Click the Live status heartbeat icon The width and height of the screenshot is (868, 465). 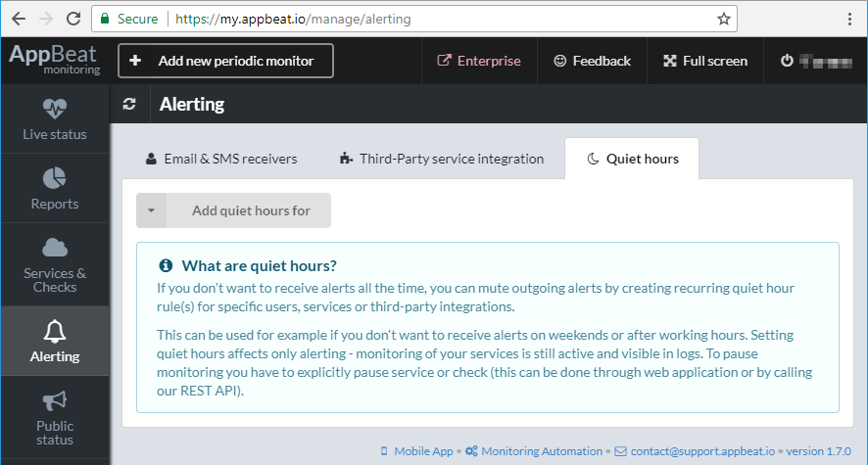[x=55, y=109]
